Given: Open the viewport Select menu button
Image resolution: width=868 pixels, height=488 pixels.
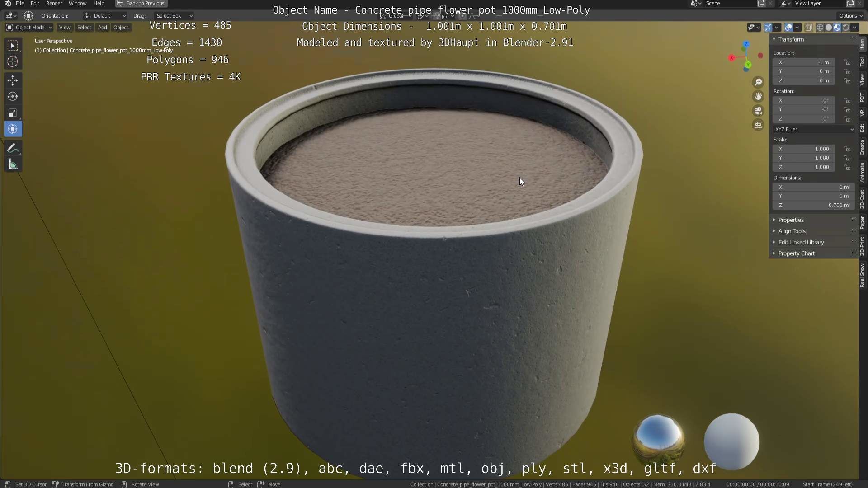Looking at the screenshot, I should 84,28.
